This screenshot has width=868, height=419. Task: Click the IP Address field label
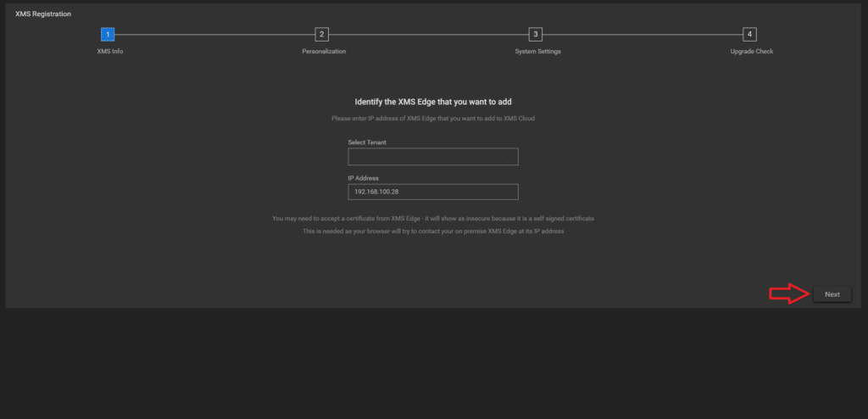(363, 178)
